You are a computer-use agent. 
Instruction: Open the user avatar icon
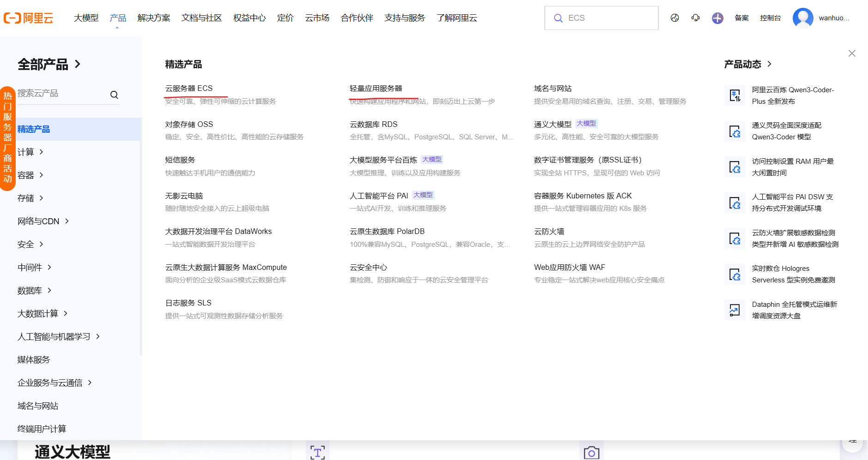pos(803,18)
